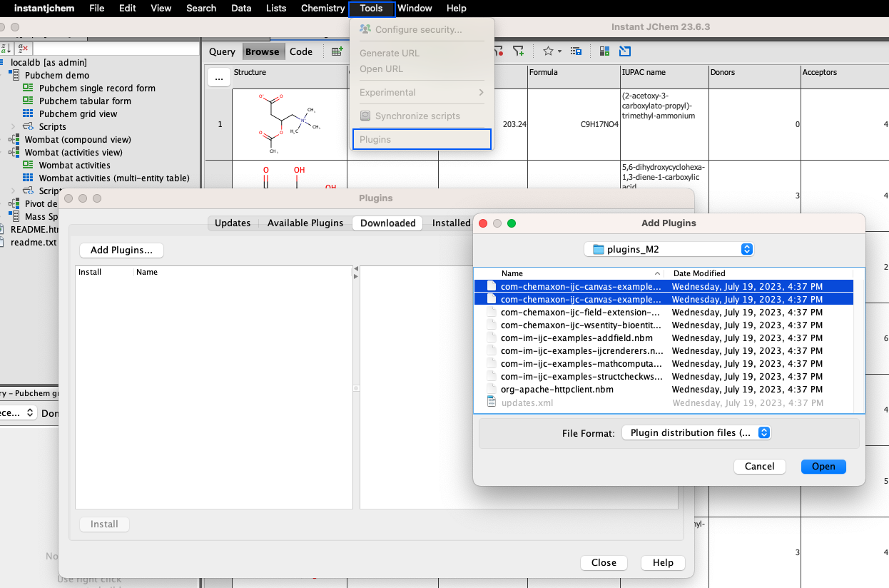The image size is (889, 588).
Task: Open the favorites star toolbar icon
Action: tap(547, 51)
